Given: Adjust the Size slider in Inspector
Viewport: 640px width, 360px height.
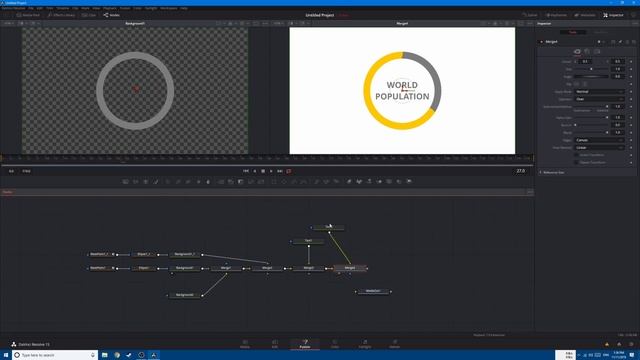Looking at the screenshot, I should [x=591, y=69].
